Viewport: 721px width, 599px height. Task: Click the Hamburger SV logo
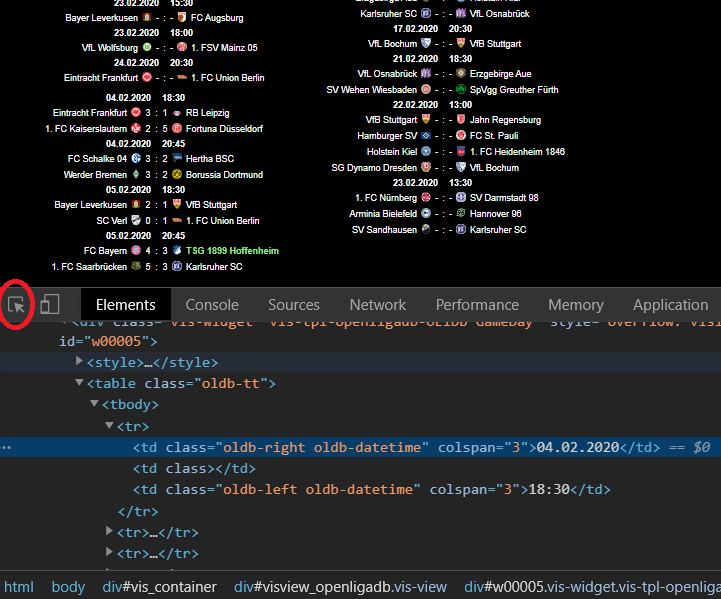[x=426, y=135]
